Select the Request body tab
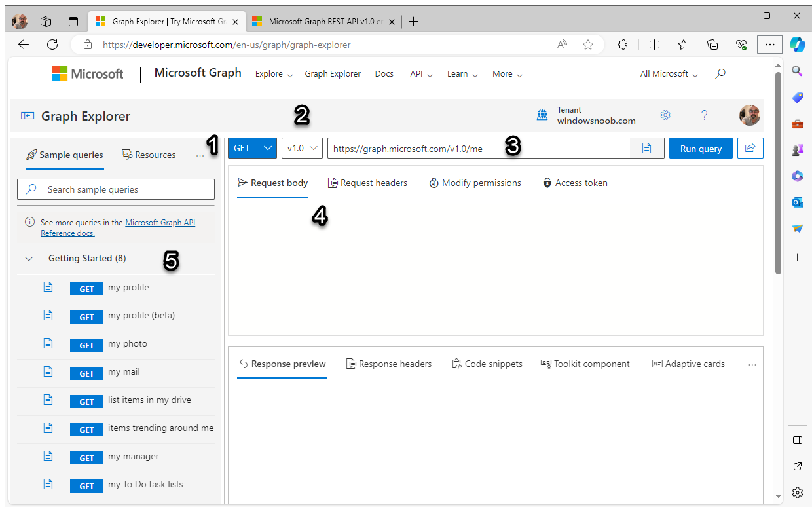812x507 pixels. tap(272, 183)
